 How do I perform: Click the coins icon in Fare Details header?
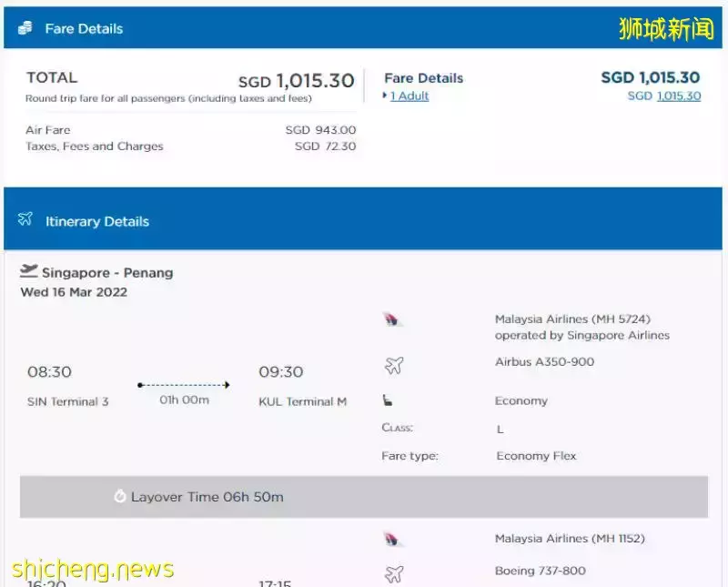pos(25,28)
